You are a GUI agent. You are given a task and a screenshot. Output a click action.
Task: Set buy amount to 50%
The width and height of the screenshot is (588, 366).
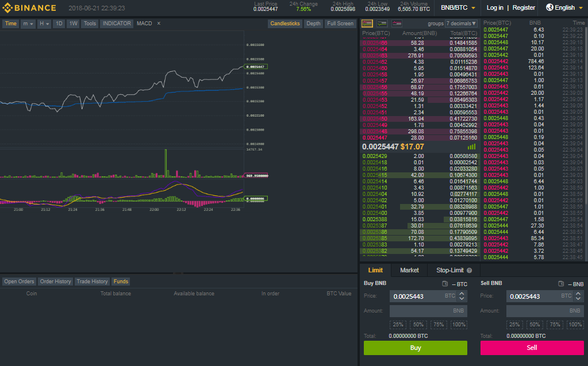[x=418, y=325]
